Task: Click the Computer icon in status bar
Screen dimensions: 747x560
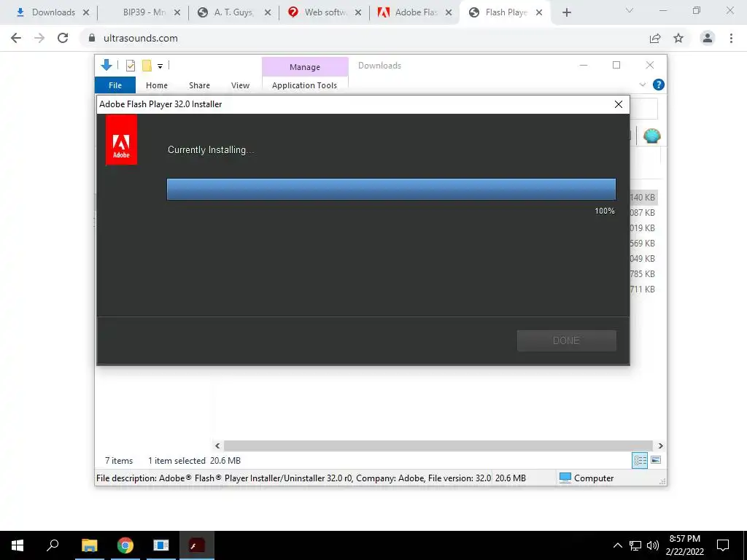Action: coord(565,478)
